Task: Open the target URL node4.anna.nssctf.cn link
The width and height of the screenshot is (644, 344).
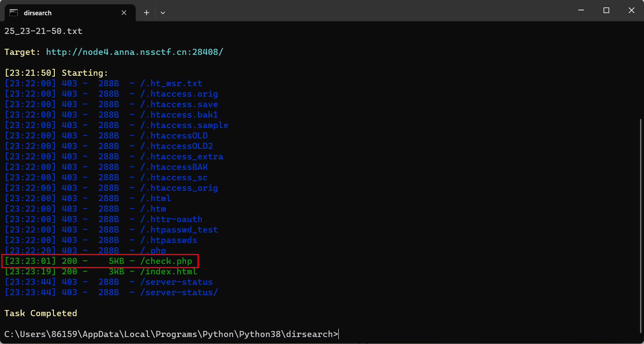Action: [x=135, y=52]
